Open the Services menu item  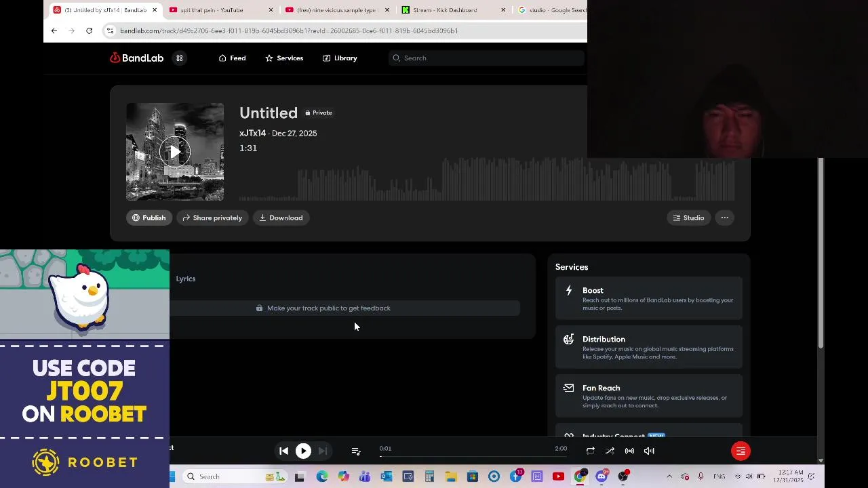pos(284,58)
